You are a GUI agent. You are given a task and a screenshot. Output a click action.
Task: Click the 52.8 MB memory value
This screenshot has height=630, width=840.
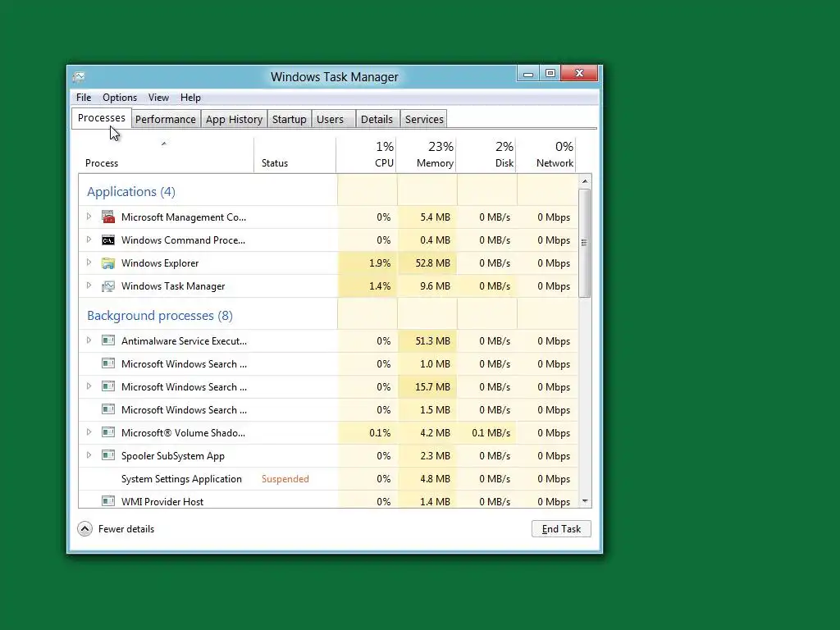click(433, 263)
